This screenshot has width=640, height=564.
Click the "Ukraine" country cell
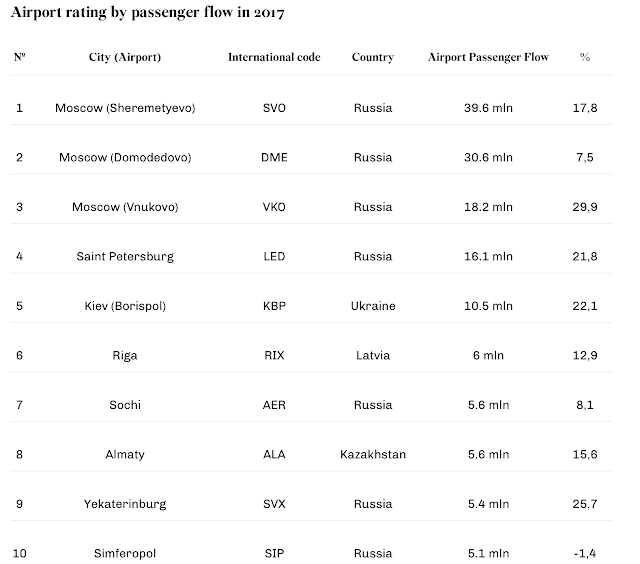(373, 306)
